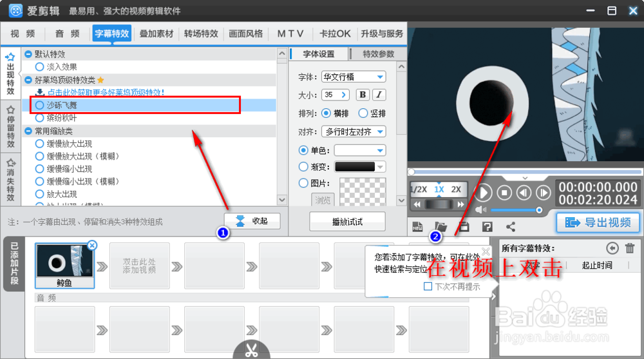Create a new project with NEW icon
The height and width of the screenshot is (359, 644).
tap(417, 227)
